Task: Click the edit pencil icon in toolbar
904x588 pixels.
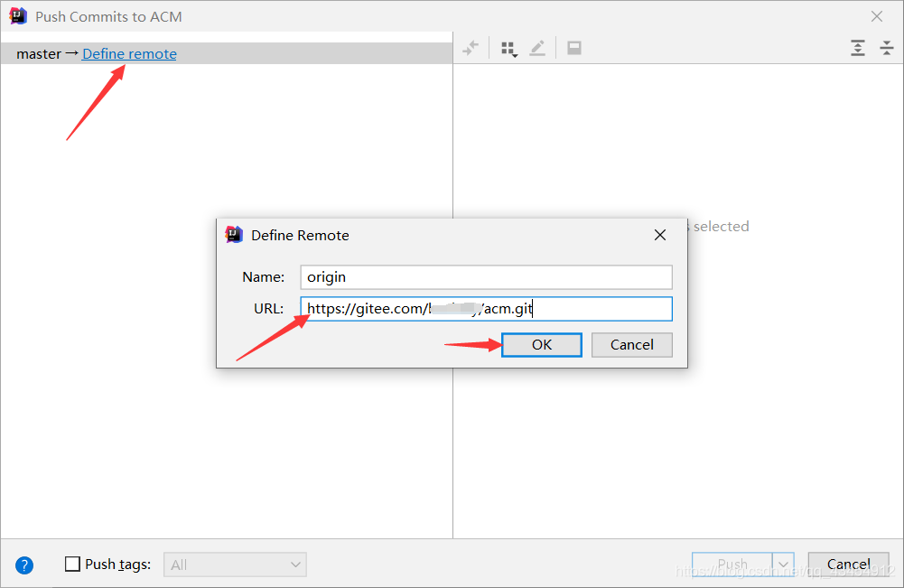Action: pos(537,47)
